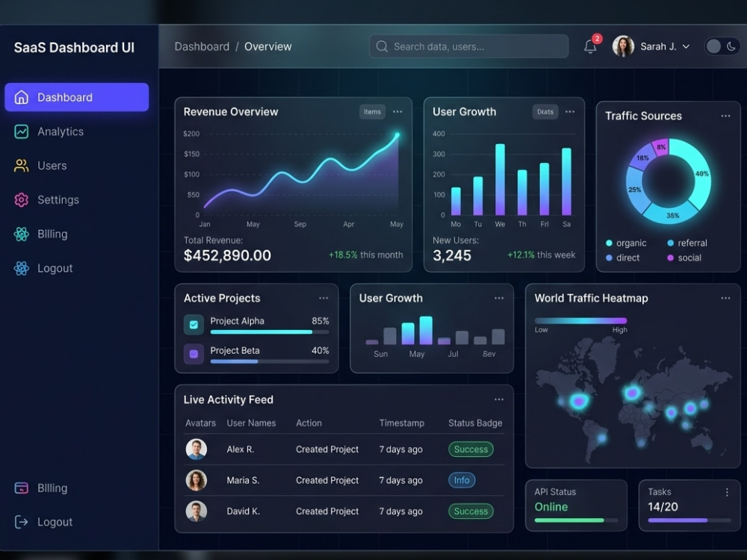The width and height of the screenshot is (747, 560).
Task: Click the We bar in User Growth chart
Action: pos(500,179)
